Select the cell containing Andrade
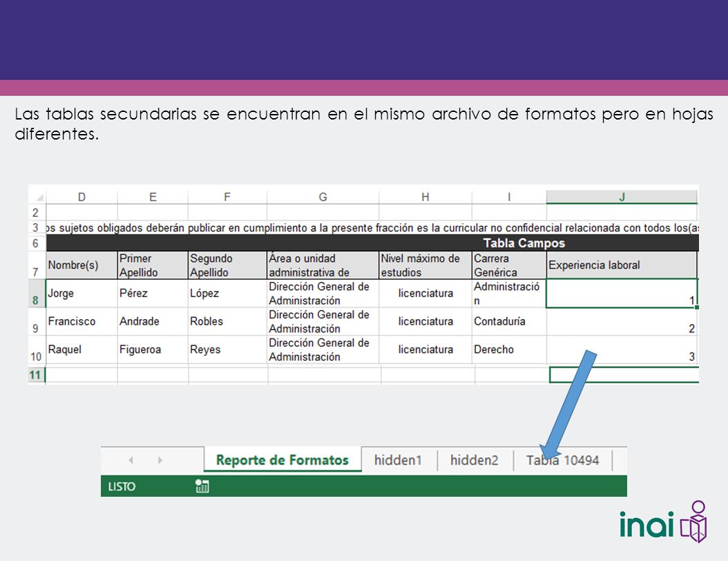 pyautogui.click(x=153, y=321)
